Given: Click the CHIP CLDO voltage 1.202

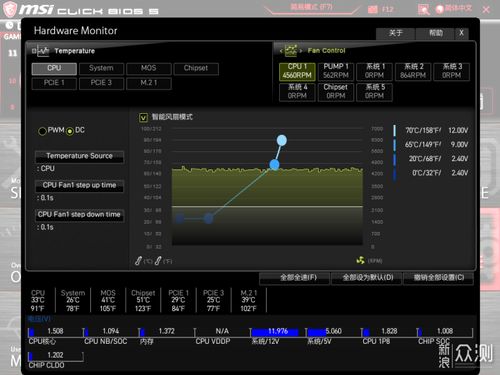Looking at the screenshot, I should point(55,355).
